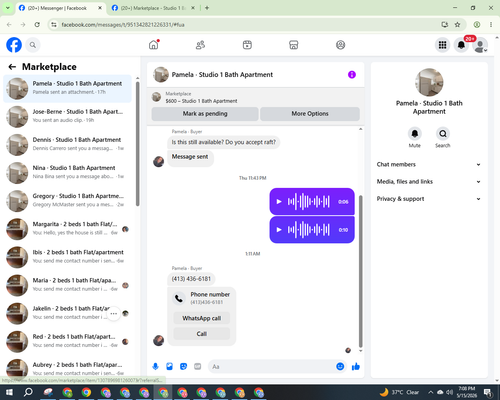Click the Call button
This screenshot has width=500, height=400.
click(202, 334)
